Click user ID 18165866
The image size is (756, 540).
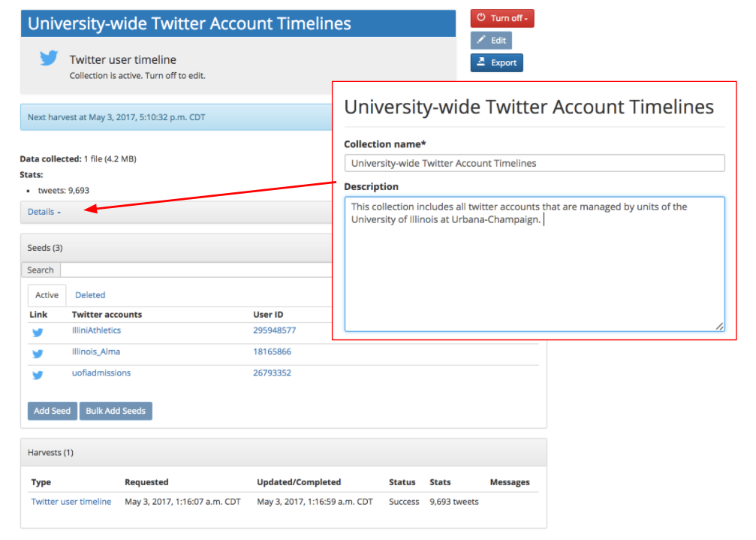tap(272, 351)
